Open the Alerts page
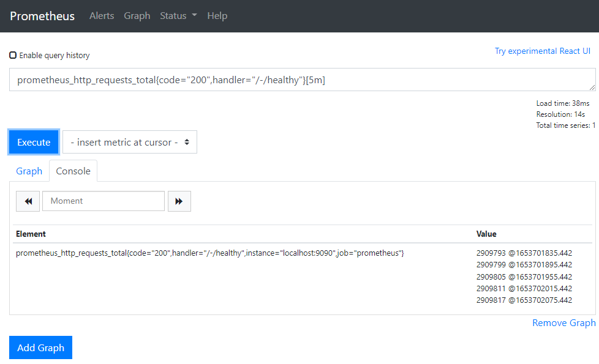 click(102, 16)
